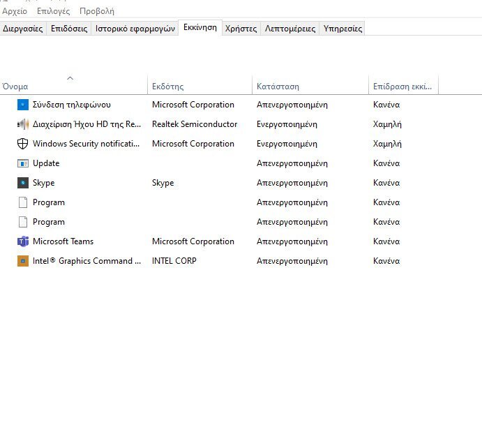
Task: Click Απενεργοποιημένη status in the Teams row
Action: tap(292, 241)
